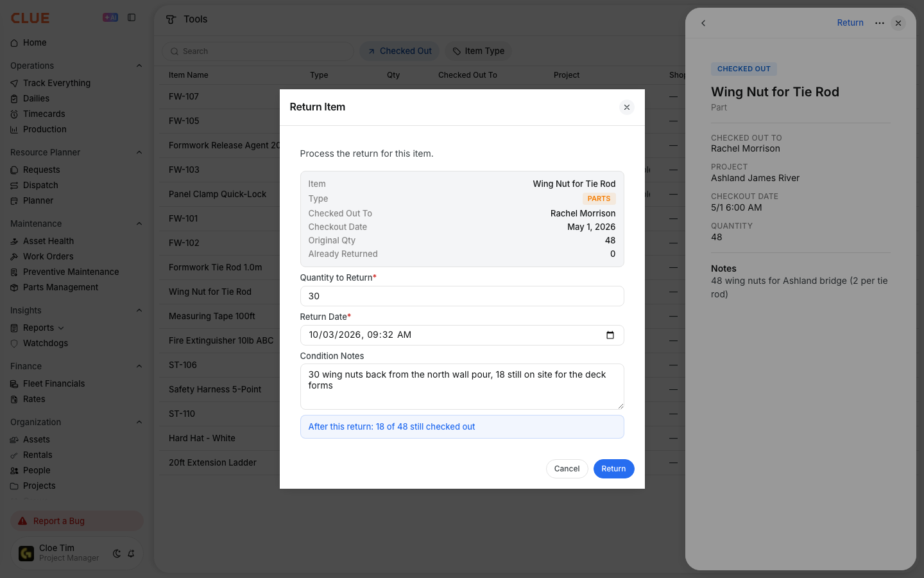Image resolution: width=924 pixels, height=578 pixels.
Task: Click Cancel in Return Item dialog
Action: click(x=567, y=469)
